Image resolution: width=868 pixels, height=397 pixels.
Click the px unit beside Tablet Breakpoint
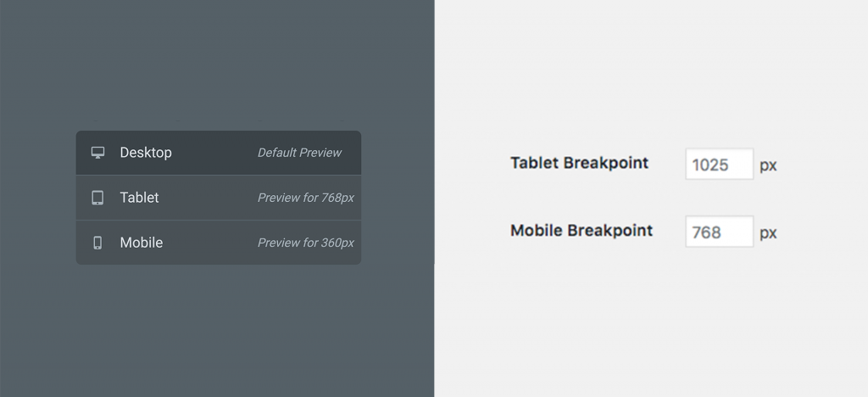pyautogui.click(x=768, y=165)
